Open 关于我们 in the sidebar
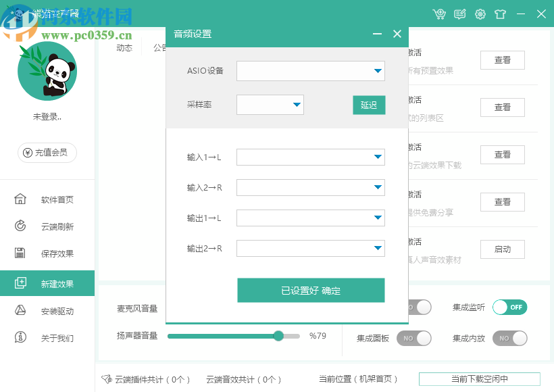This screenshot has height=392, width=554. pos(57,338)
